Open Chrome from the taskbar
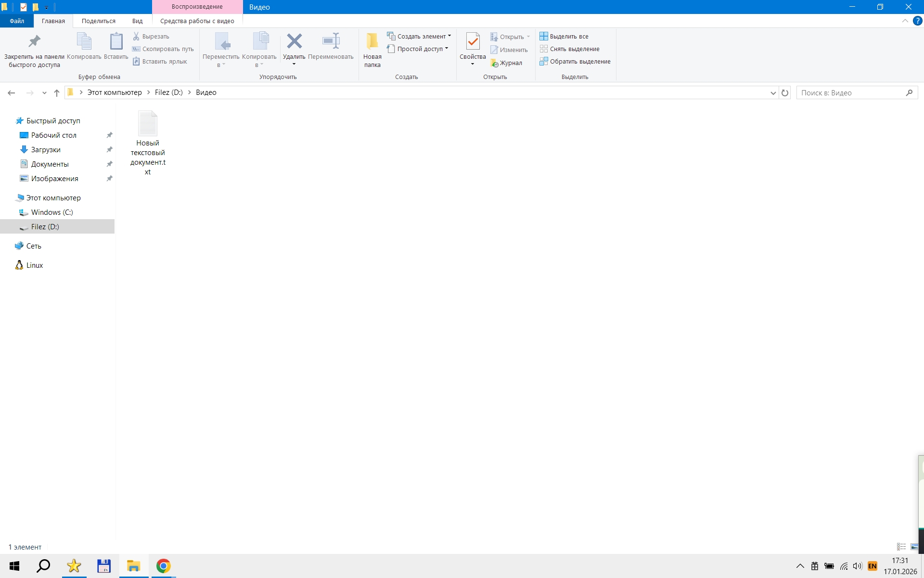924x578 pixels. pos(163,566)
